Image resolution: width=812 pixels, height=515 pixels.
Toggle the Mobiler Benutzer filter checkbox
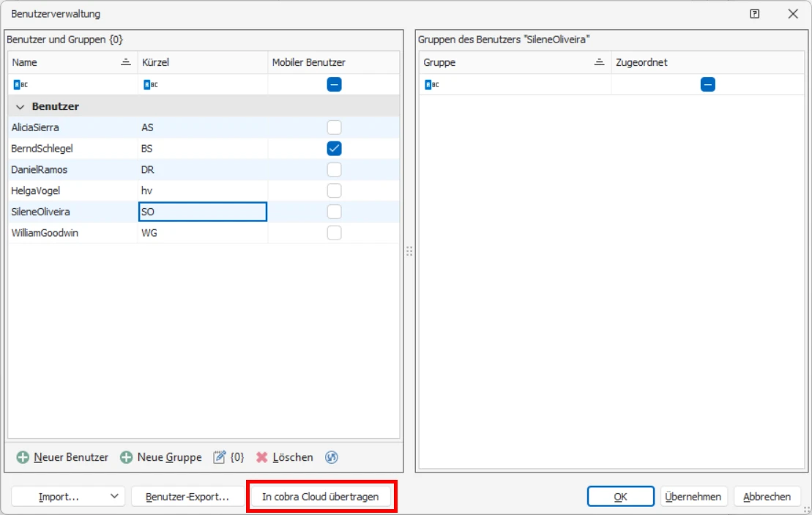[x=335, y=84]
